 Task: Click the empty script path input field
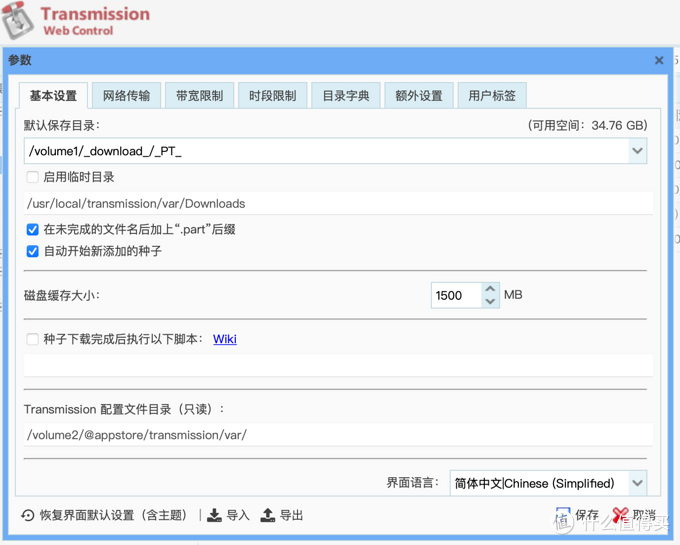338,365
